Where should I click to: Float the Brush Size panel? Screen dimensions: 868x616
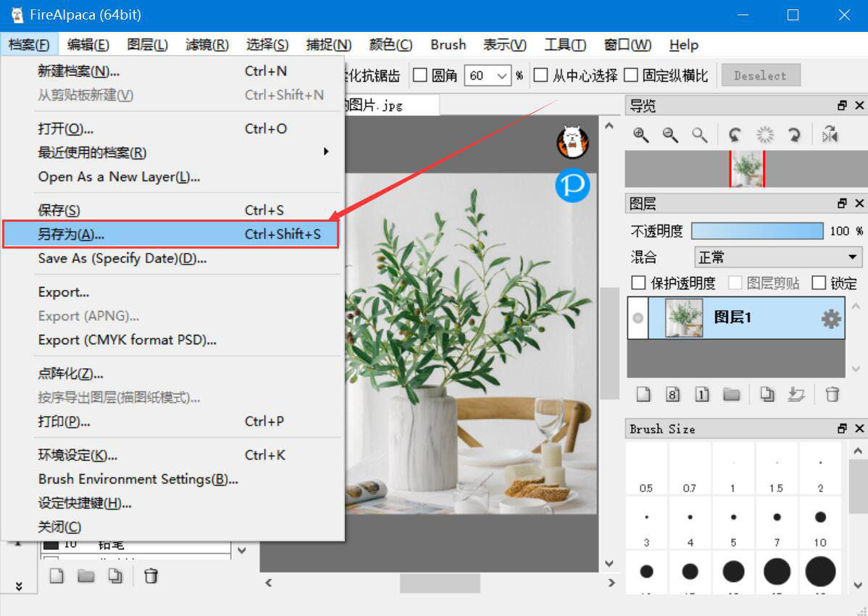(842, 428)
